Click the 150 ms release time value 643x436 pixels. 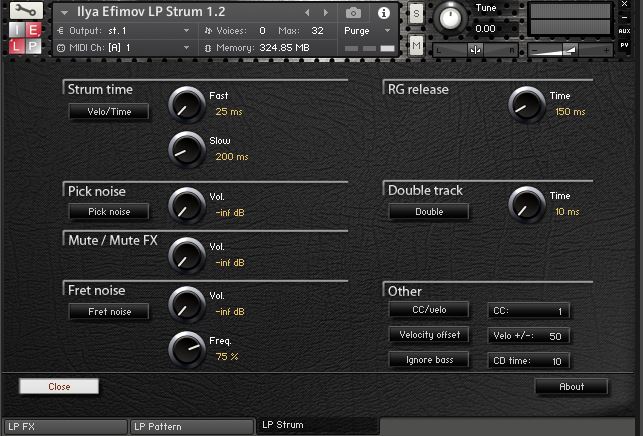coord(570,112)
